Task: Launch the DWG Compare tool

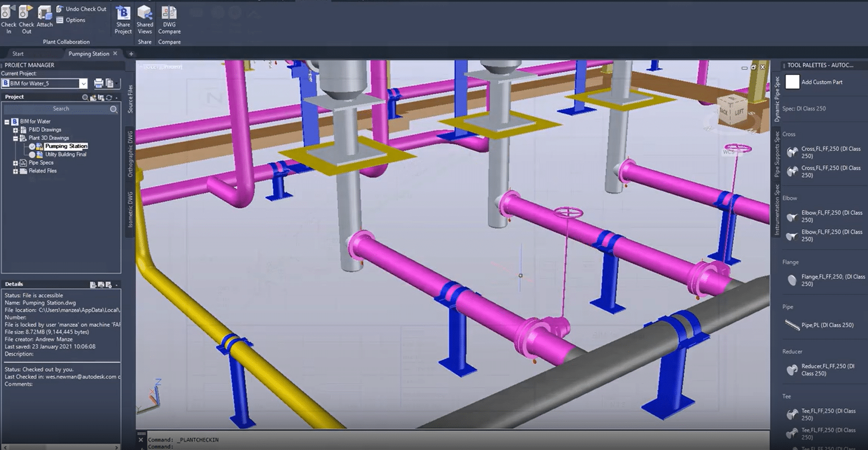Action: [x=169, y=13]
